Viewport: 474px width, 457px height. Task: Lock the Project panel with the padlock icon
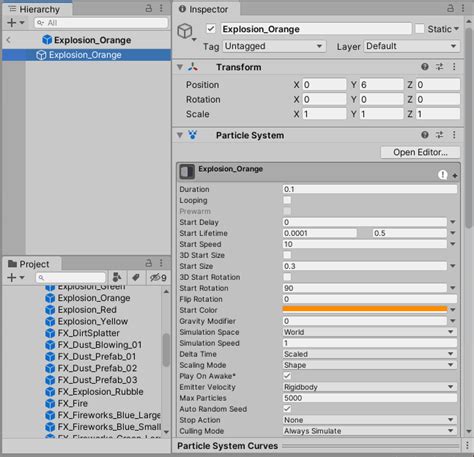point(149,263)
